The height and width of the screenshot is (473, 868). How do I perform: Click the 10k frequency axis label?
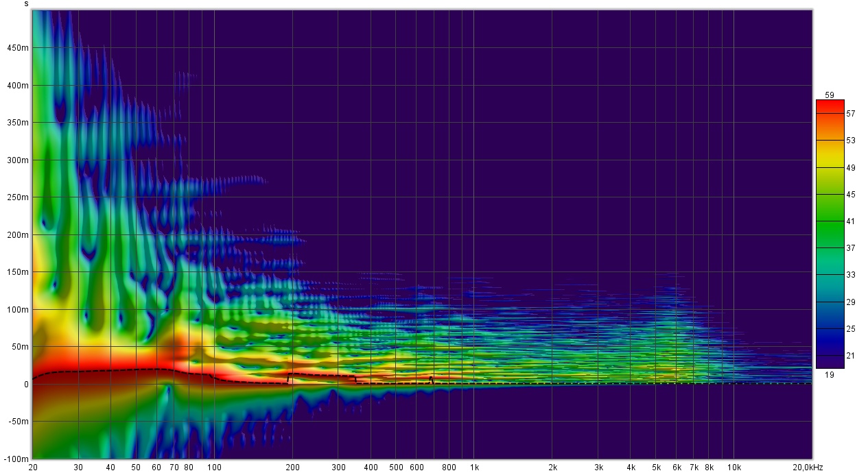tap(734, 468)
